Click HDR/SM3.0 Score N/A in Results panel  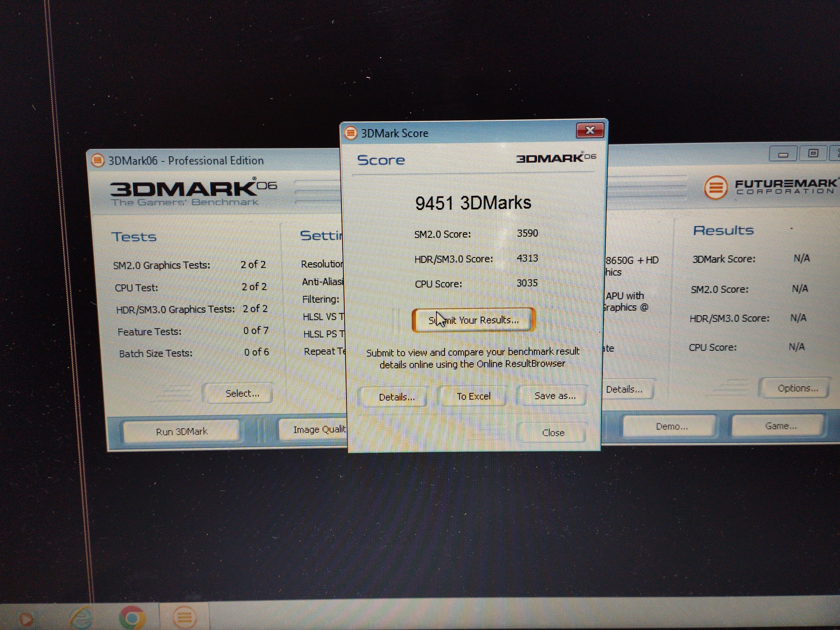coord(748,318)
